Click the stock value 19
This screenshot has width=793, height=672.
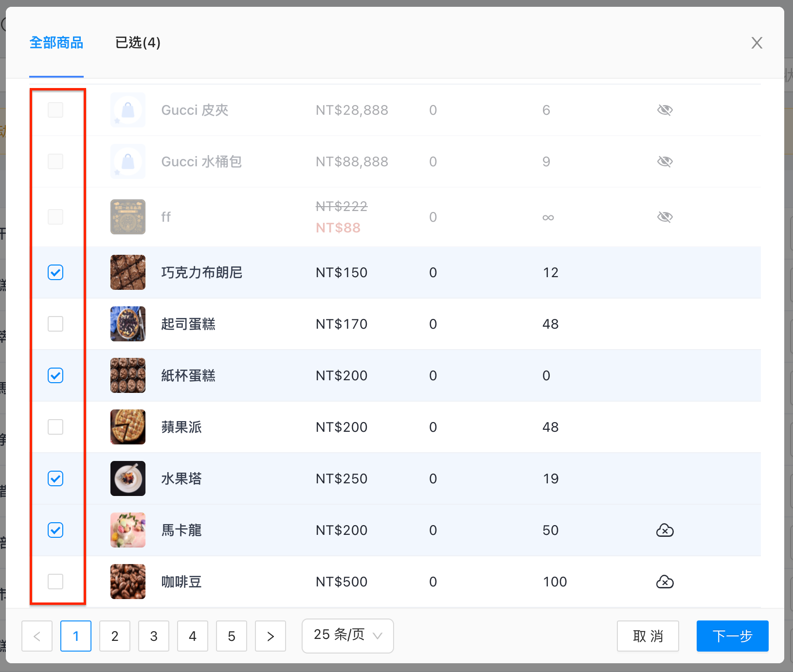point(551,478)
